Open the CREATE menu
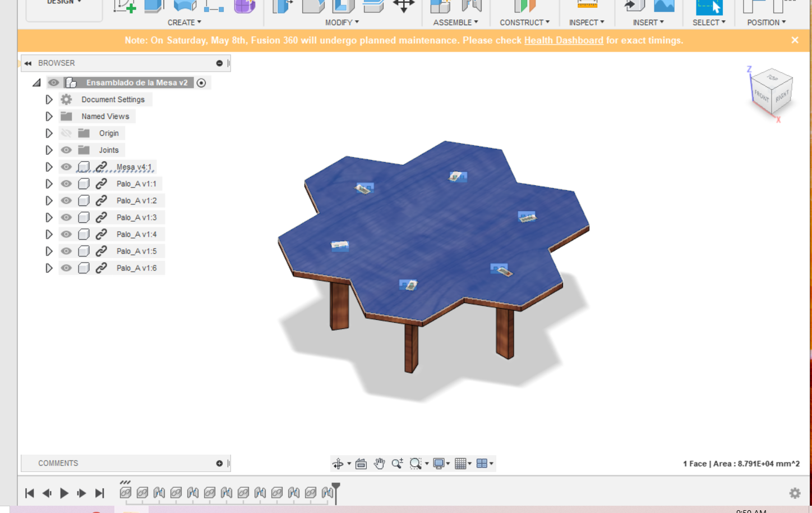Viewport: 812px width, 513px height. tap(184, 22)
